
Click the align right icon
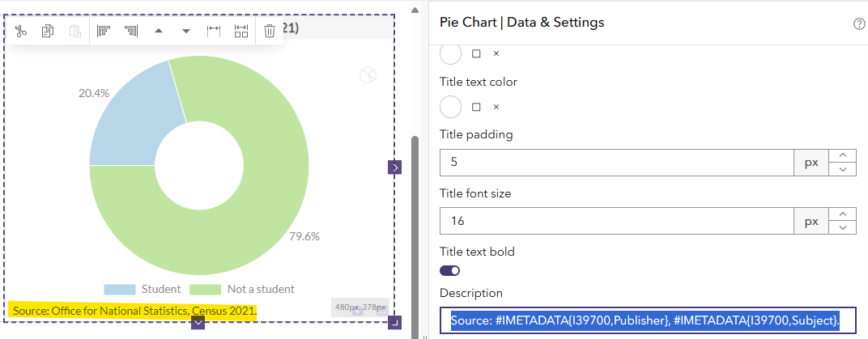(130, 31)
